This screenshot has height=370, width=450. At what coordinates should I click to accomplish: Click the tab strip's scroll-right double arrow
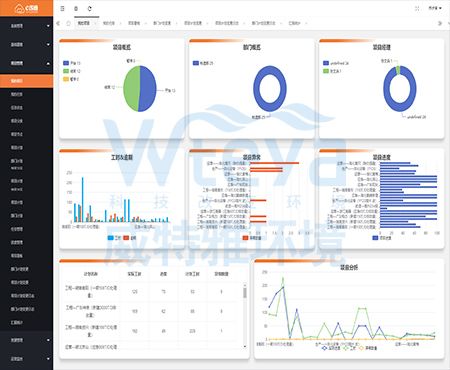(x=440, y=23)
